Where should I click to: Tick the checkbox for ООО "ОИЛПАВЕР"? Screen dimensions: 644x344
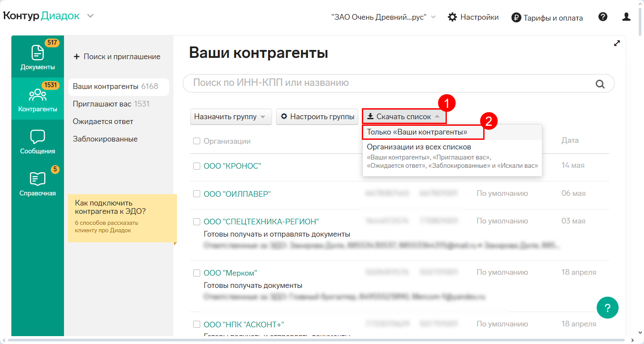(197, 194)
